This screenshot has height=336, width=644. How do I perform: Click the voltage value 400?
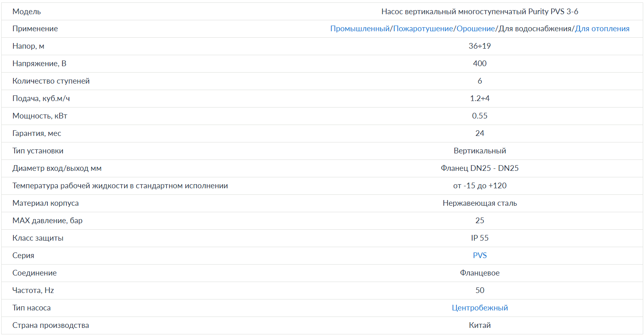coord(479,64)
